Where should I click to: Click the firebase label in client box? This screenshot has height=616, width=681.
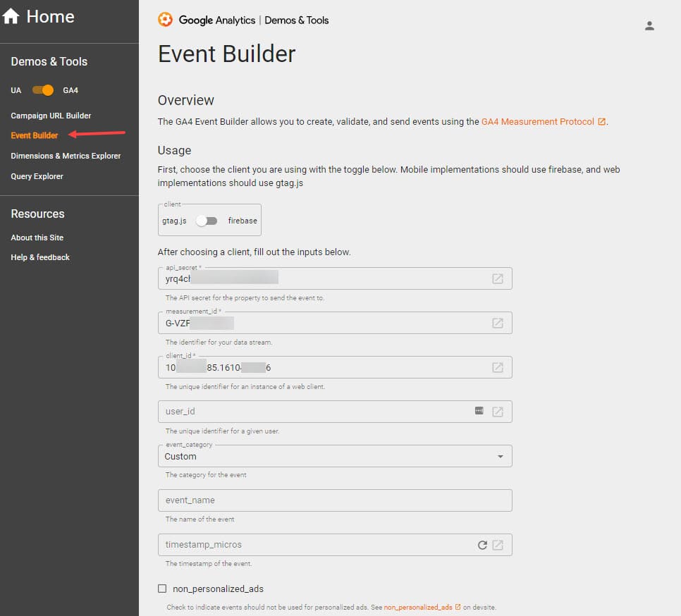pos(243,221)
